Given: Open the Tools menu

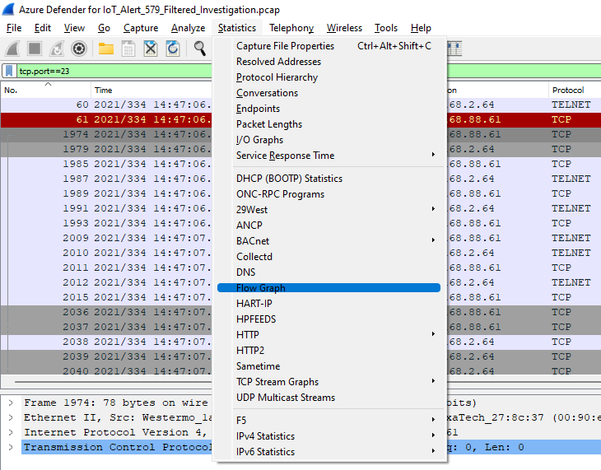Looking at the screenshot, I should pyautogui.click(x=386, y=28).
